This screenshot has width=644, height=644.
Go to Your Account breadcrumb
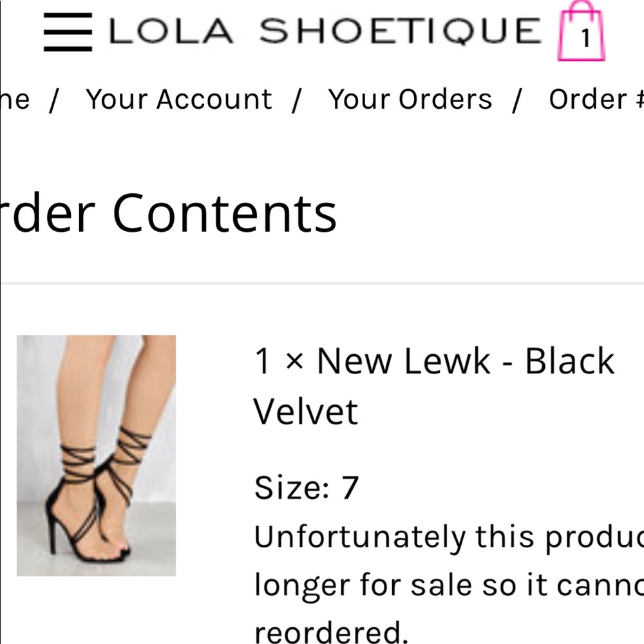pos(179,99)
